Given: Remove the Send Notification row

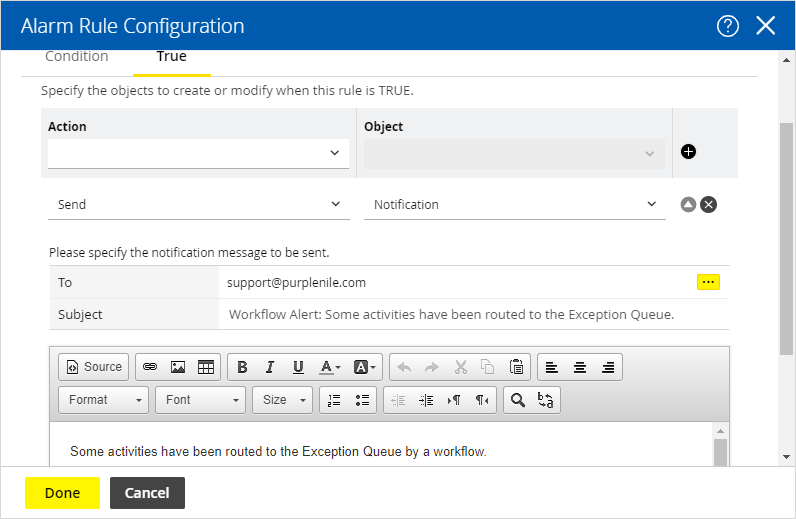Looking at the screenshot, I should (708, 204).
